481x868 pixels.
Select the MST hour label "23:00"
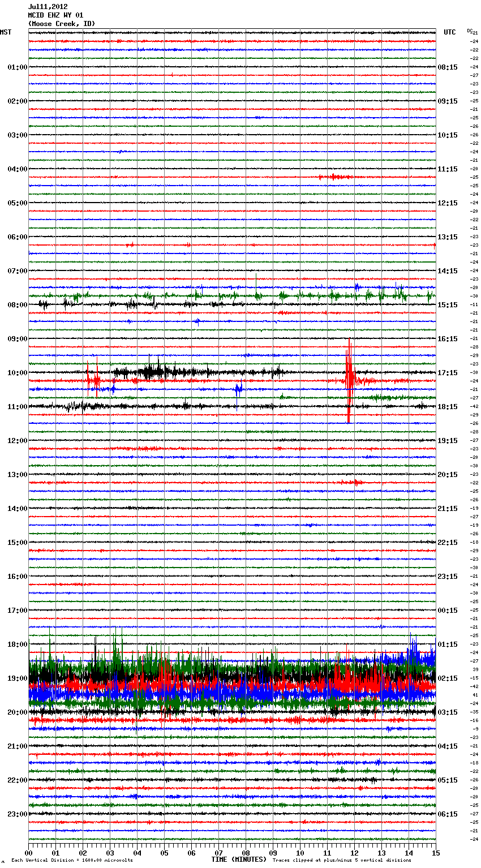pos(18,814)
